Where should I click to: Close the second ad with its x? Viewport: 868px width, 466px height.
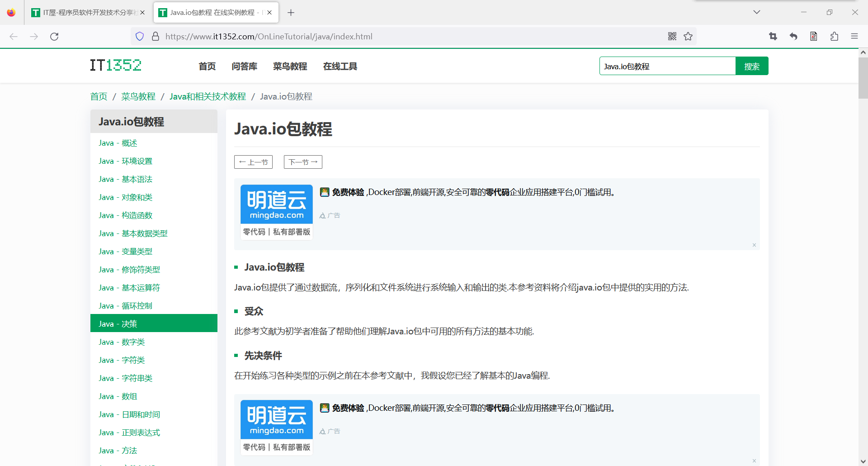754,461
